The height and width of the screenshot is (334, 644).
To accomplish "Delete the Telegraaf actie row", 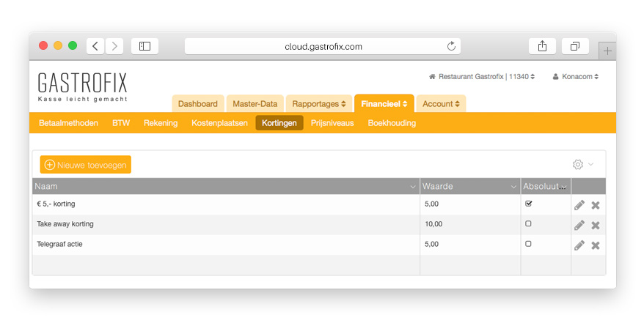I will 596,245.
